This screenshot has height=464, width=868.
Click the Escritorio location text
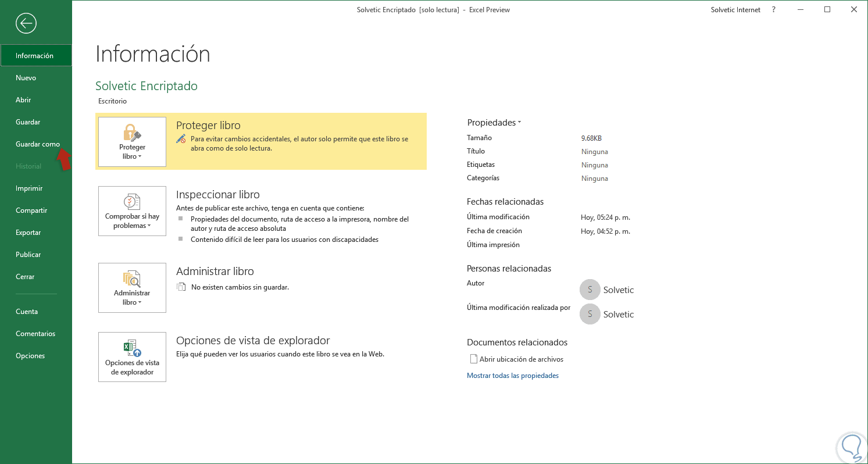112,101
